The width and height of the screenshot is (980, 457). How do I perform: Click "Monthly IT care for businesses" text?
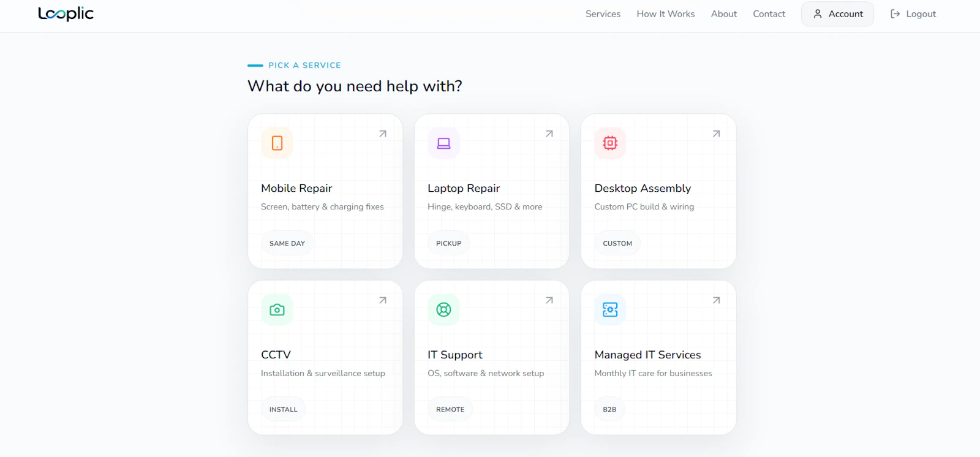pos(653,373)
